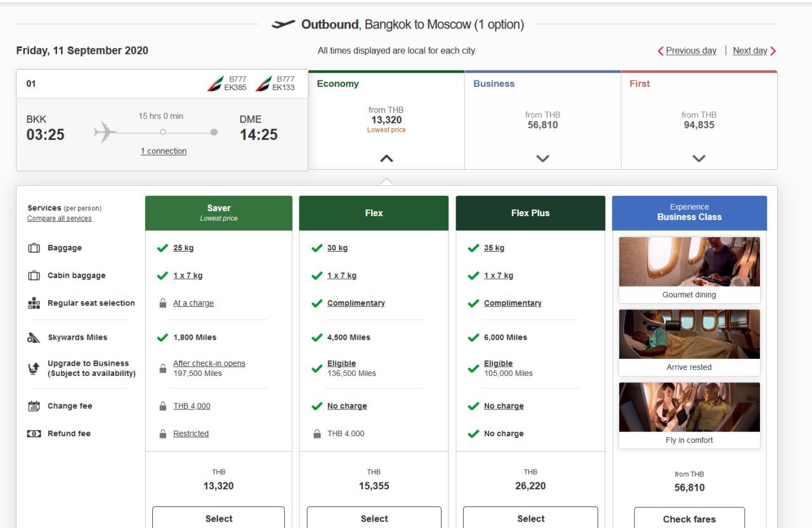Click the Regular seat selection icon
The width and height of the screenshot is (812, 528).
(34, 304)
